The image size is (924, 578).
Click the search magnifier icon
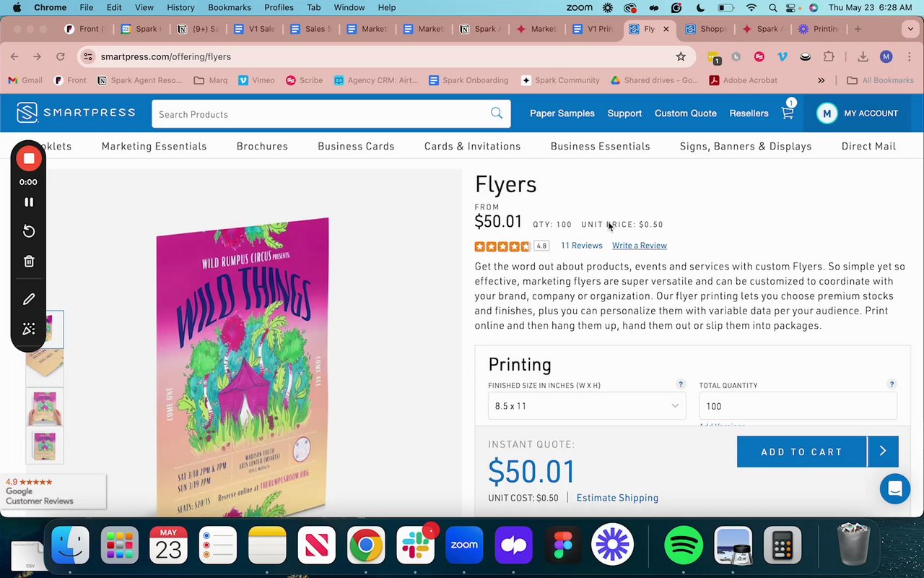(x=497, y=113)
